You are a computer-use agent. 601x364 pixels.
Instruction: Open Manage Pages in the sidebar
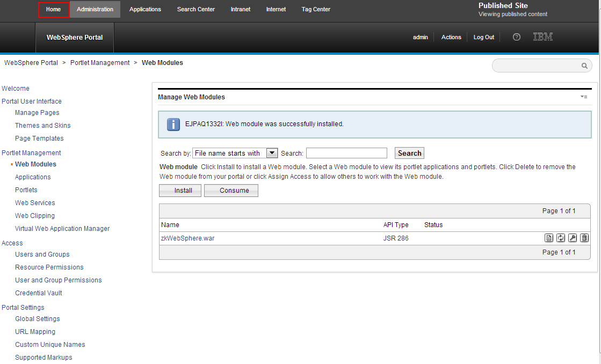coord(37,113)
